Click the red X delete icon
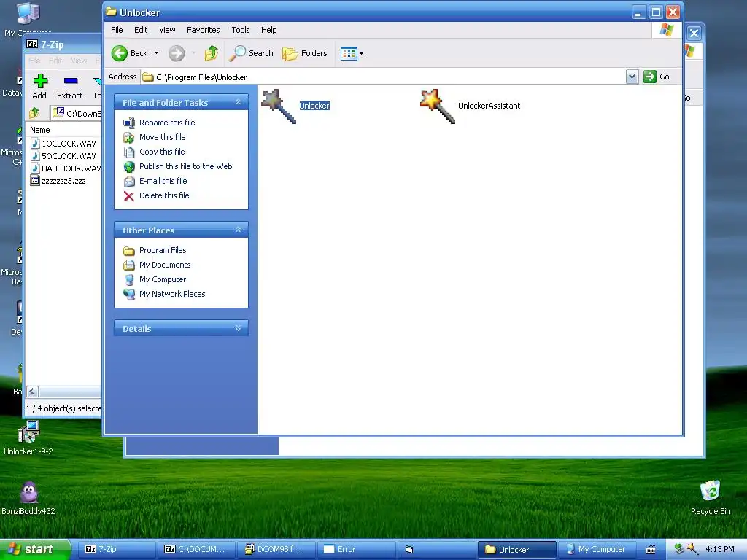Screen dimensions: 747x560 (128, 196)
